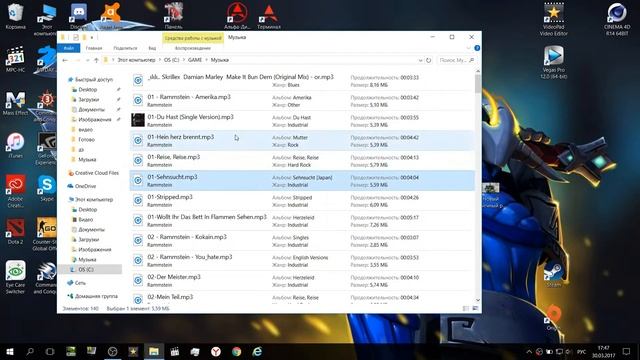This screenshot has width=640, height=360.
Task: Launch Mass Effect desktop shortcut
Action: click(x=16, y=103)
